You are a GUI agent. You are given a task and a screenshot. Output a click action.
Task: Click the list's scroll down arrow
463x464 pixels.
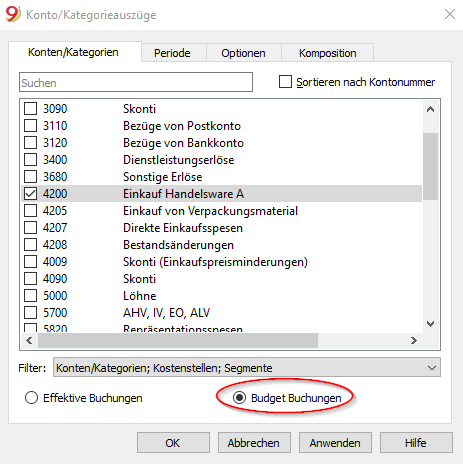[430, 324]
